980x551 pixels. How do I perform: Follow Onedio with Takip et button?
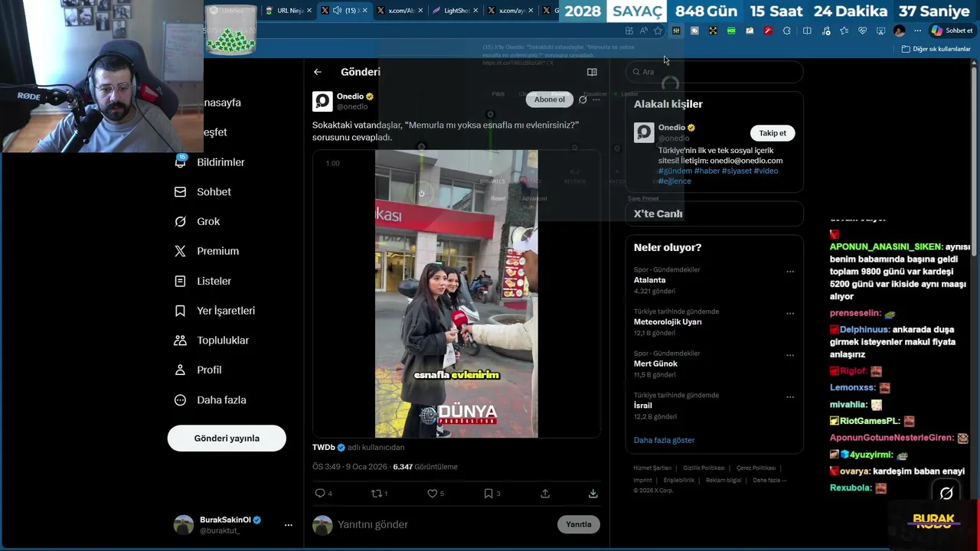coord(773,133)
